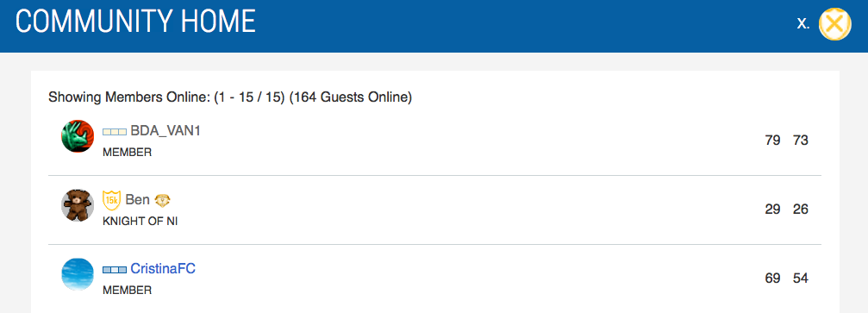868x313 pixels.
Task: Click Ben's count of 29
Action: pos(773,210)
